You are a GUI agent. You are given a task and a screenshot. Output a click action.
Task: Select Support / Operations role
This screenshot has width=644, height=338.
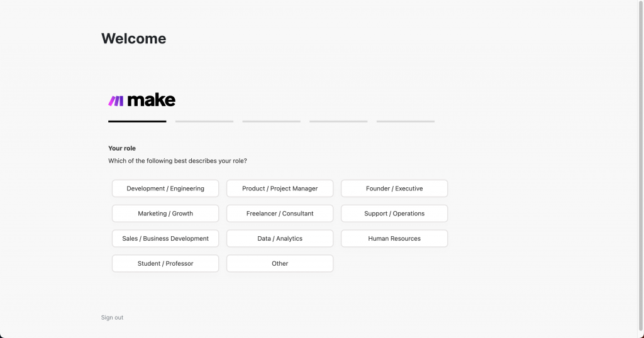pyautogui.click(x=394, y=214)
